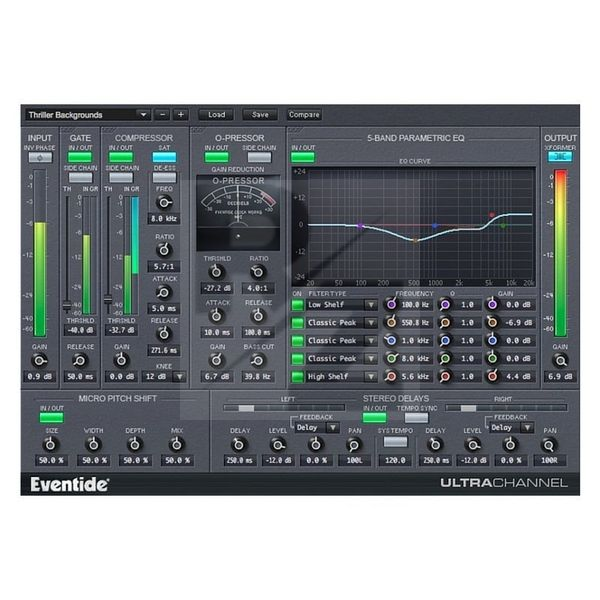This screenshot has width=600, height=600.
Task: Click the 1.0 kHz band Q knob
Action: click(x=445, y=340)
